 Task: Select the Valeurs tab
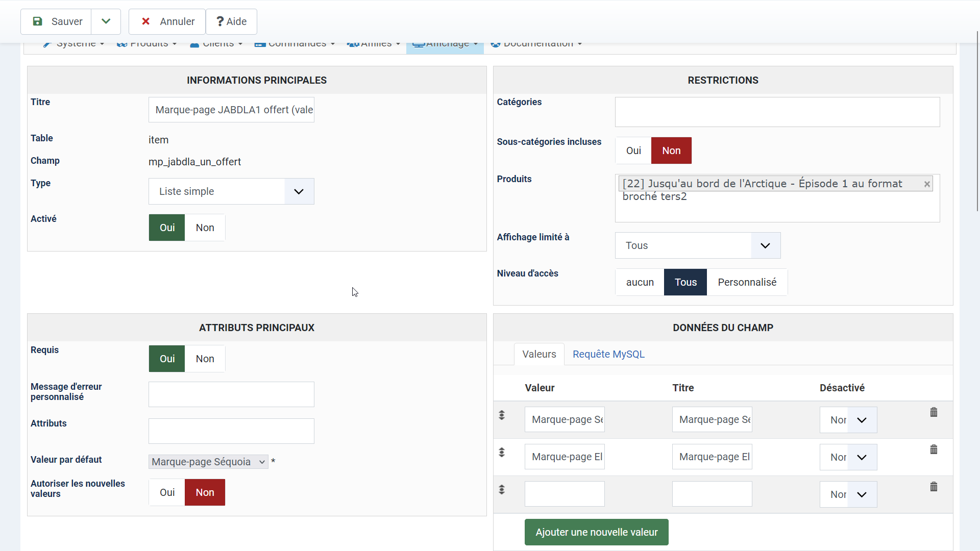pos(539,354)
